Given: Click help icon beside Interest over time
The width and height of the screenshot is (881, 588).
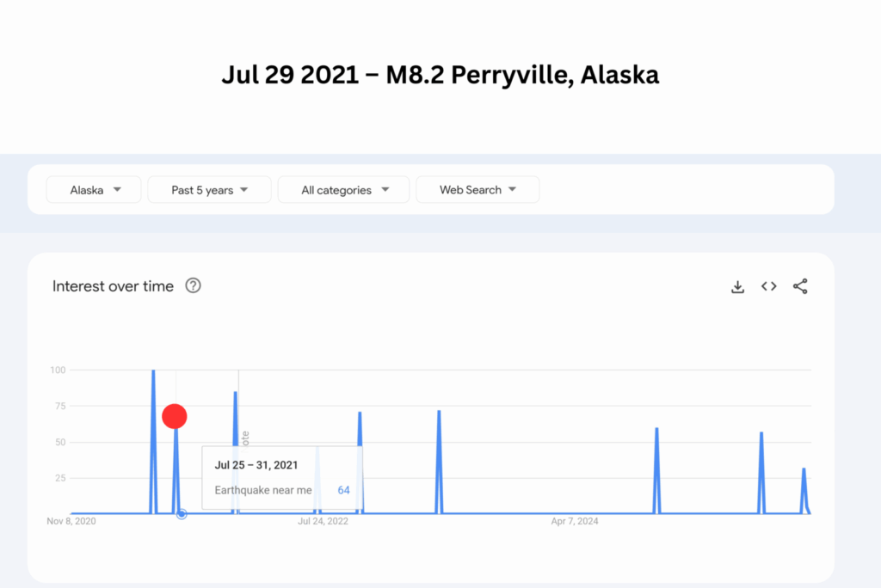Looking at the screenshot, I should 194,286.
